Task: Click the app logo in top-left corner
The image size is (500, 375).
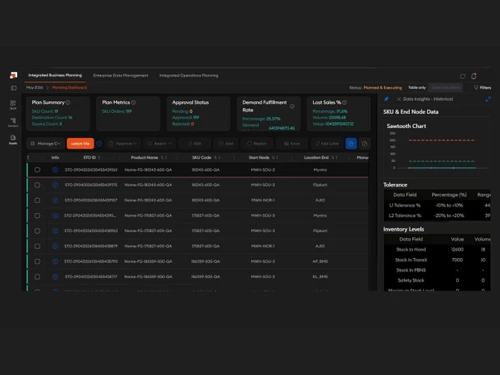Action: tap(13, 75)
